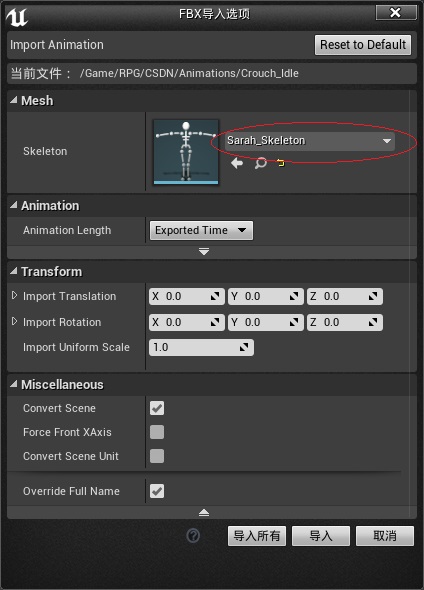Toggle the Convert Scene checkbox
424x590 pixels.
point(157,408)
